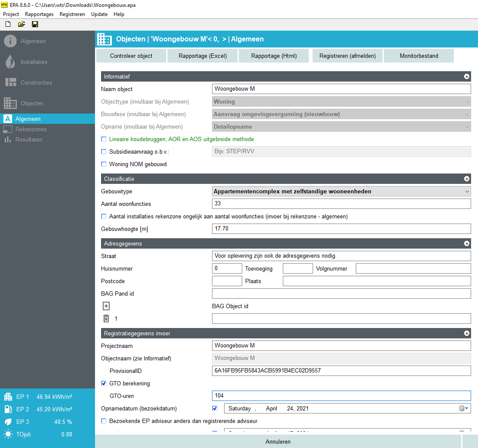Open the Objecten building icon in sidebar
Viewport: 478px width, 448px height.
tap(10, 103)
